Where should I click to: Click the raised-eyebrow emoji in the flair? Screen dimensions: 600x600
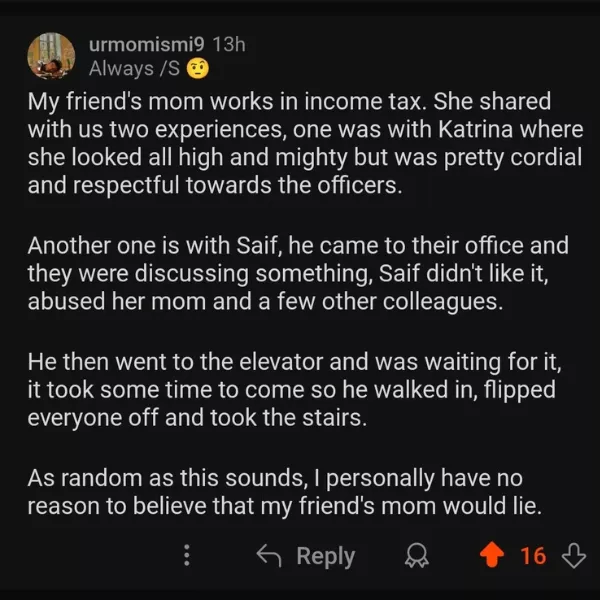[x=197, y=69]
